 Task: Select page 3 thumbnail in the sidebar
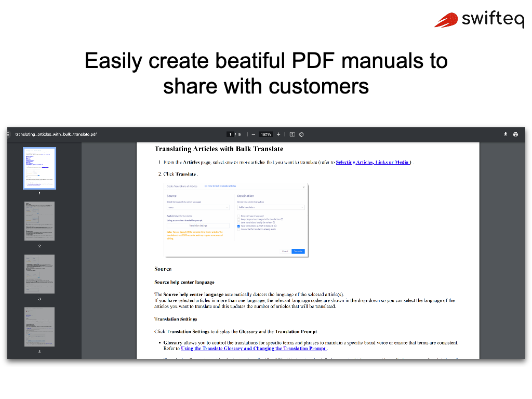tap(39, 274)
